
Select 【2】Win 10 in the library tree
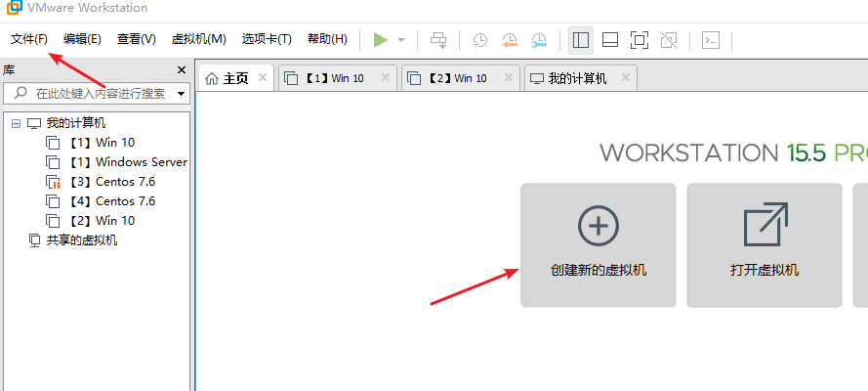[102, 220]
